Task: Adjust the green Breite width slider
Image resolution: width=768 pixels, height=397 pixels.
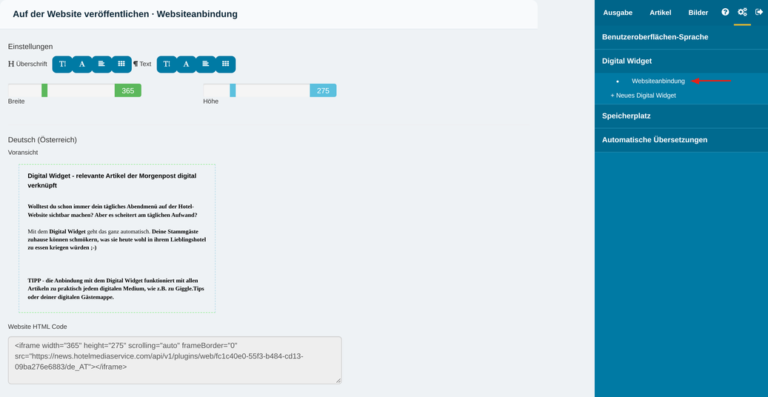Action: coord(45,91)
